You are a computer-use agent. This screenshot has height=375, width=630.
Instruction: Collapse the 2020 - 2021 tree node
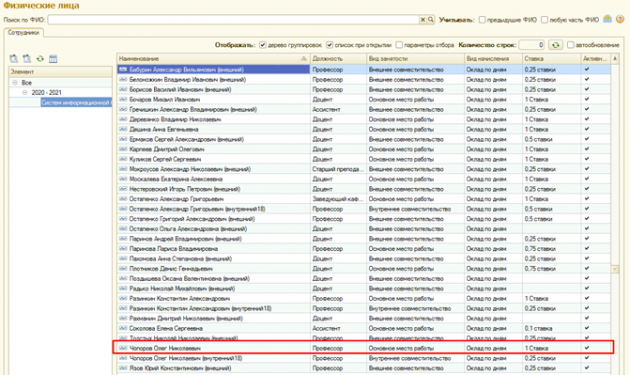pyautogui.click(x=25, y=92)
